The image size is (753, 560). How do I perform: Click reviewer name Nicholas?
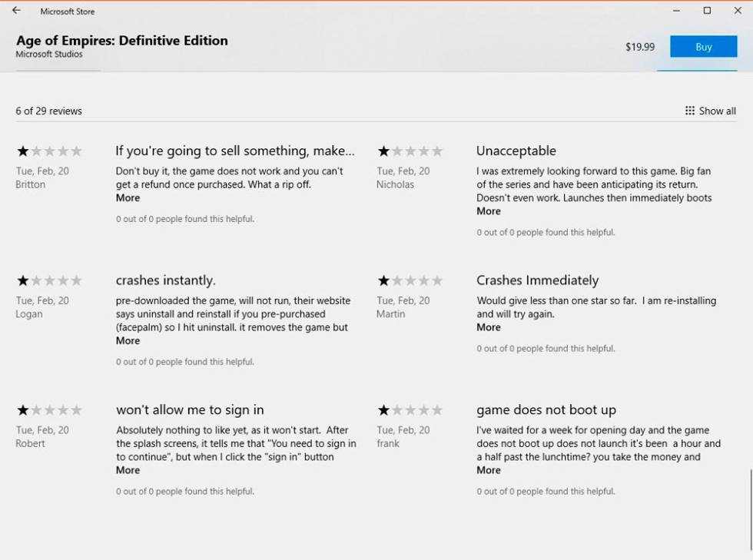(395, 184)
